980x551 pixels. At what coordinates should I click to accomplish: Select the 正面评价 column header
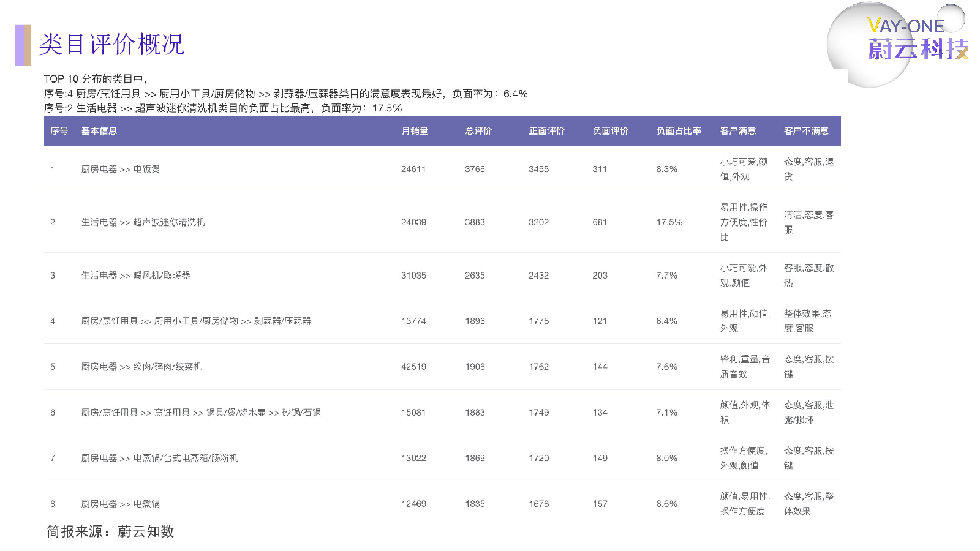click(x=546, y=131)
